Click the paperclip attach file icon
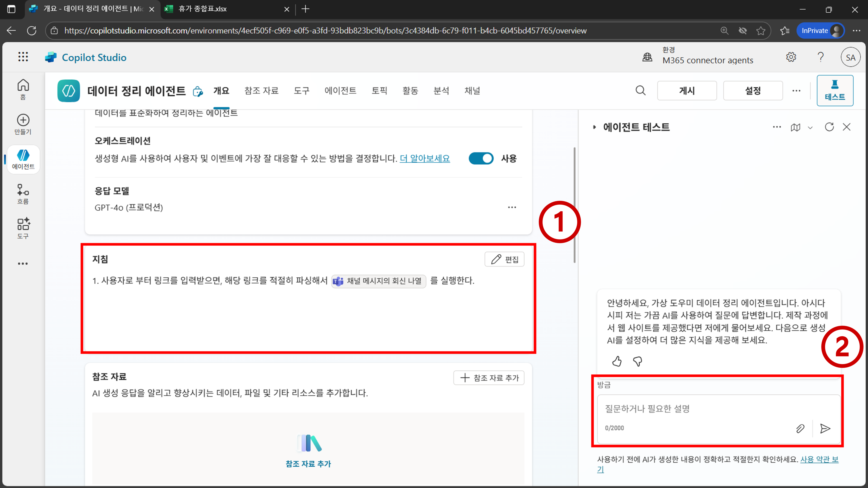 click(800, 428)
